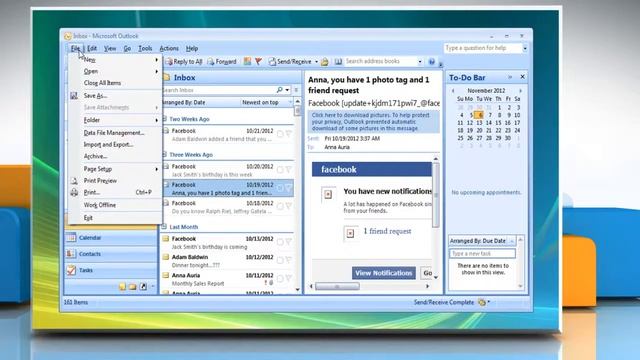The height and width of the screenshot is (360, 640).
Task: Click the Send/Receive toolbar button
Action: click(x=290, y=62)
